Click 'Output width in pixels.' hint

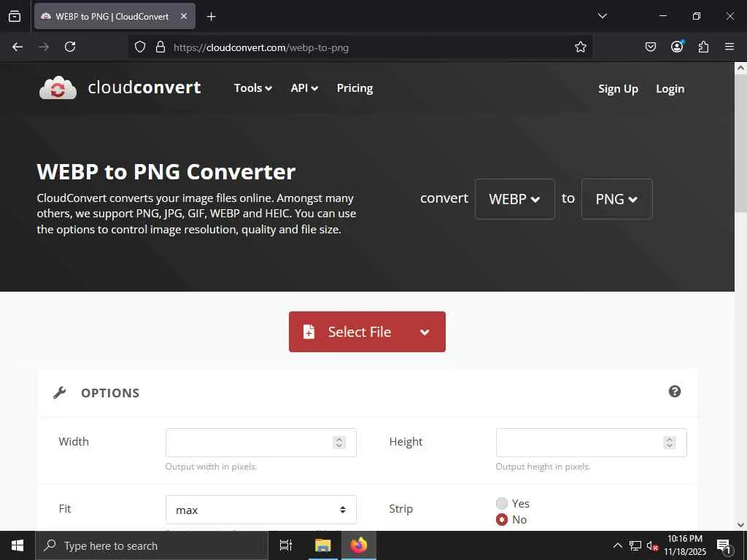[211, 467]
